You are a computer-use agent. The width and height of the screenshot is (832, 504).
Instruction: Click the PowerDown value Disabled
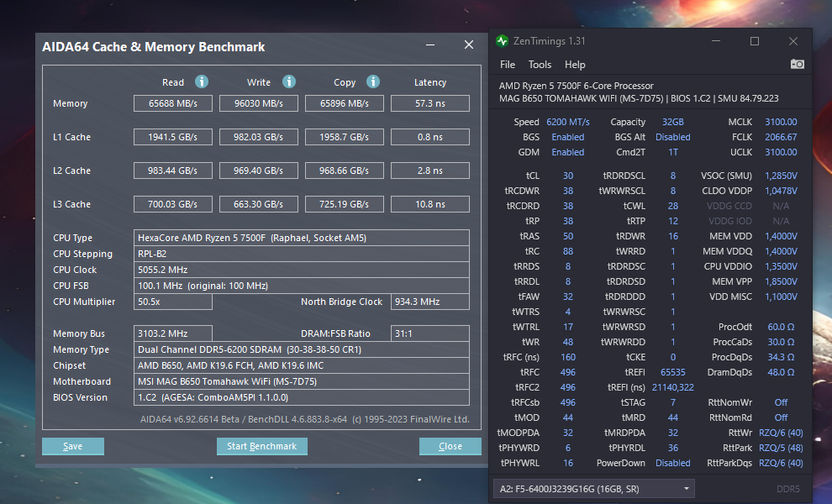point(673,463)
